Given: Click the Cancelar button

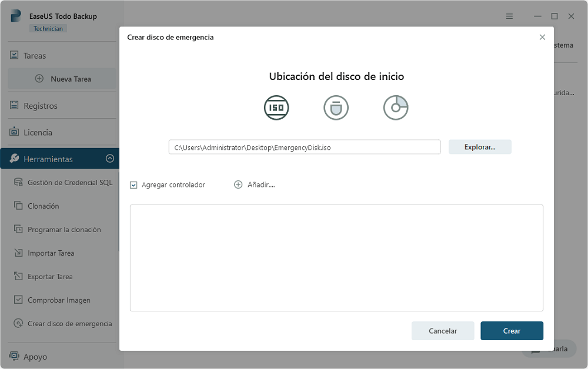Looking at the screenshot, I should (x=442, y=331).
